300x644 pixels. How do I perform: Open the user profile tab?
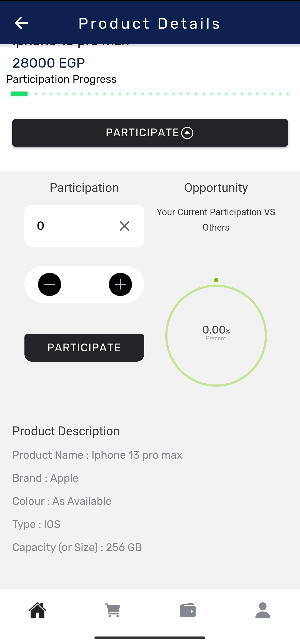tap(262, 610)
